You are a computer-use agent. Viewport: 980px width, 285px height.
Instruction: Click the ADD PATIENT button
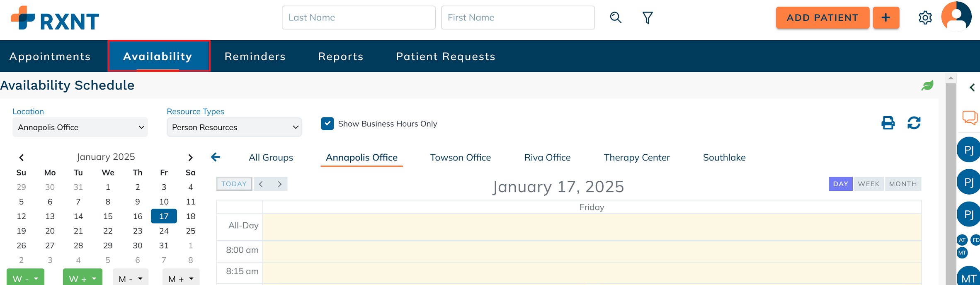coord(822,18)
